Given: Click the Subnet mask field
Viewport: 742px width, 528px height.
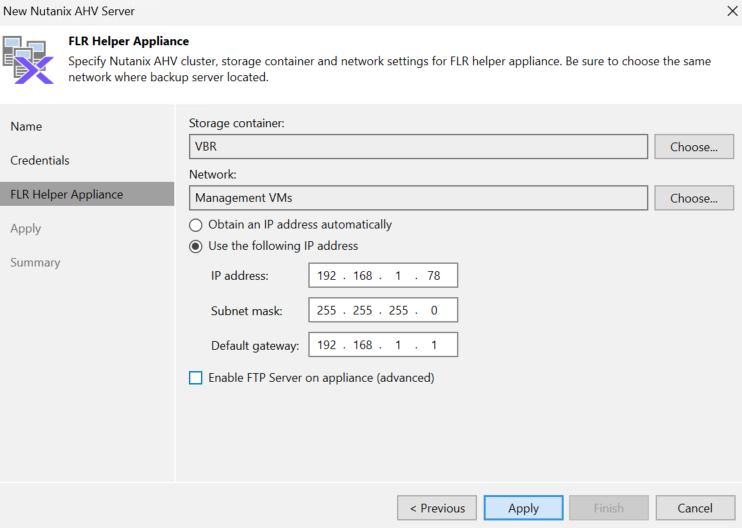Looking at the screenshot, I should tap(383, 310).
